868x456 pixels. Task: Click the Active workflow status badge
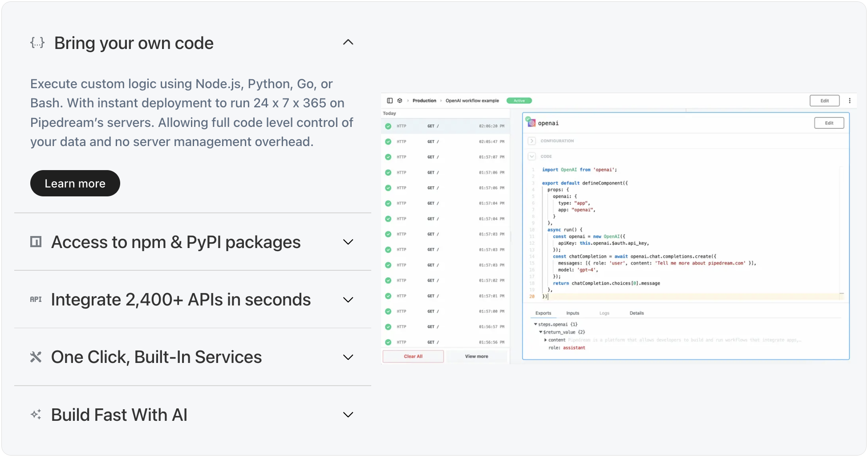pyautogui.click(x=519, y=101)
